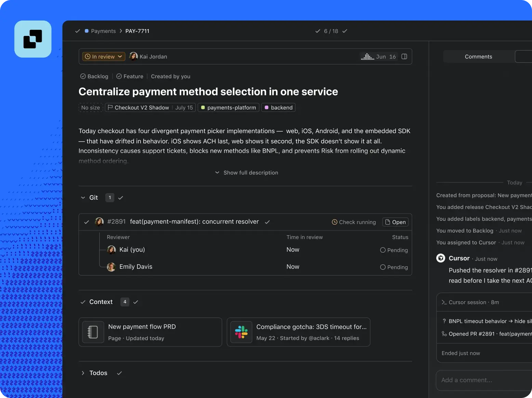Click the Check running status text
This screenshot has height=398, width=532.
tap(357, 222)
